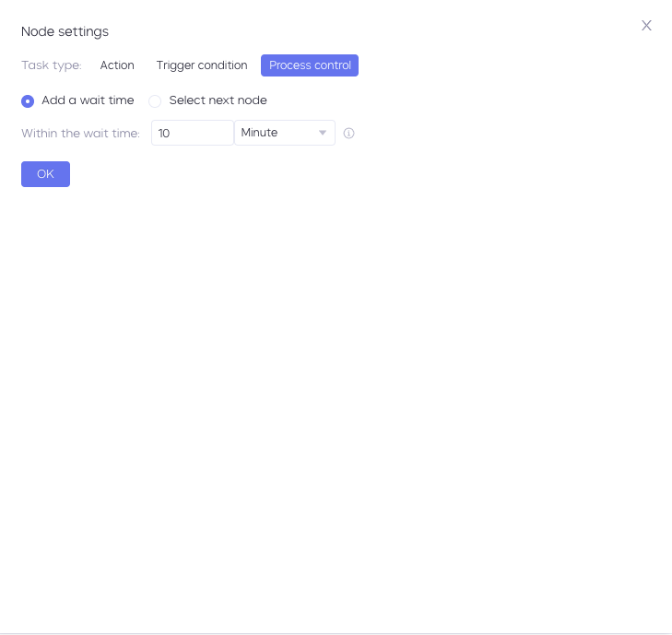Open the Minute unit dropdown

point(285,133)
